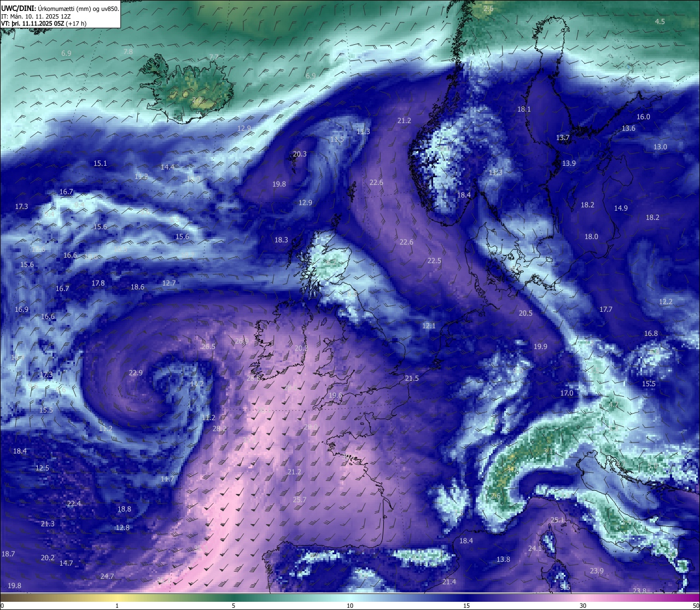Select the 4.5 value label
Viewport: 700px width, 610px height.
tap(660, 21)
